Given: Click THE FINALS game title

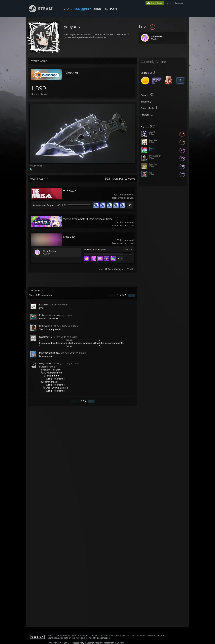Looking at the screenshot, I should (70, 191).
